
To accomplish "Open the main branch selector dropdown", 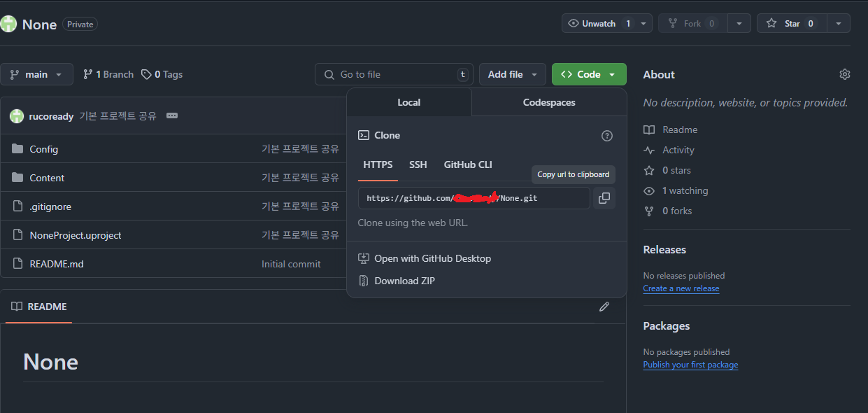I will [36, 74].
